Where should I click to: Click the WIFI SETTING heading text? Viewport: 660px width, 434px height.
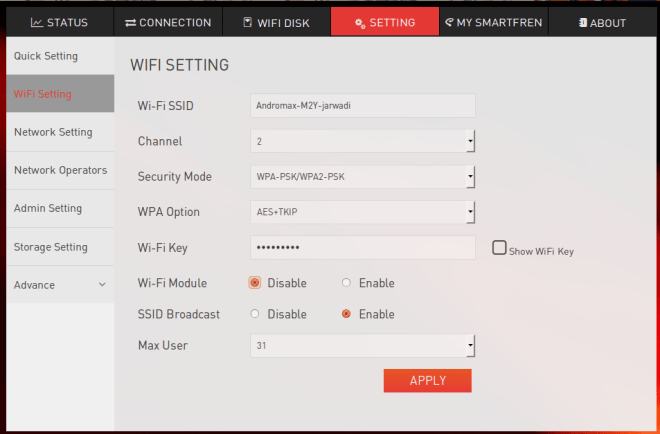point(180,65)
